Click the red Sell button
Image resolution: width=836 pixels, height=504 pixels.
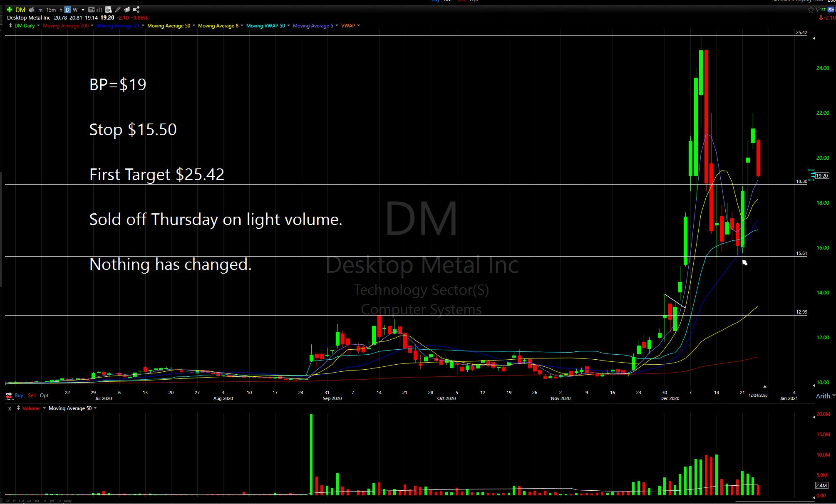32,395
